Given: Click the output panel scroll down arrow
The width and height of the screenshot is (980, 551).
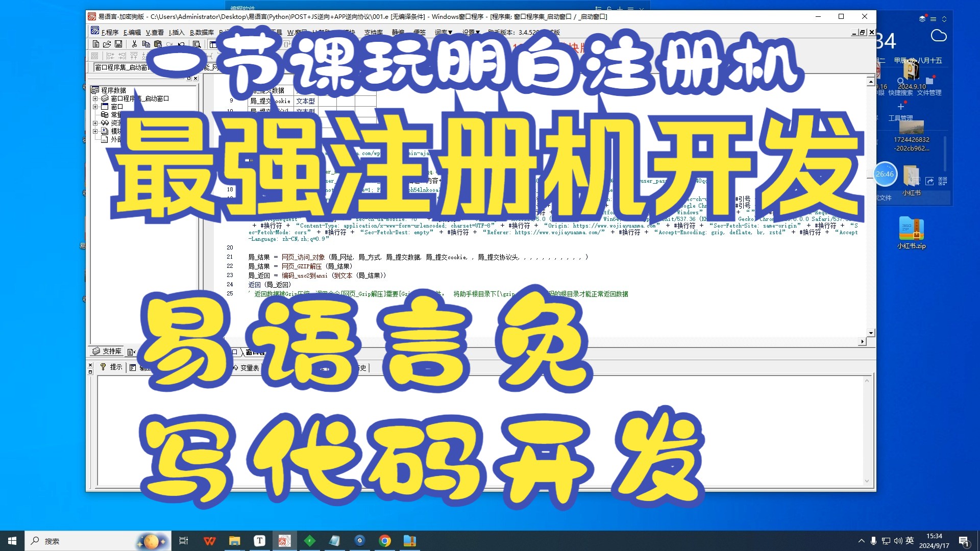Looking at the screenshot, I should (867, 481).
